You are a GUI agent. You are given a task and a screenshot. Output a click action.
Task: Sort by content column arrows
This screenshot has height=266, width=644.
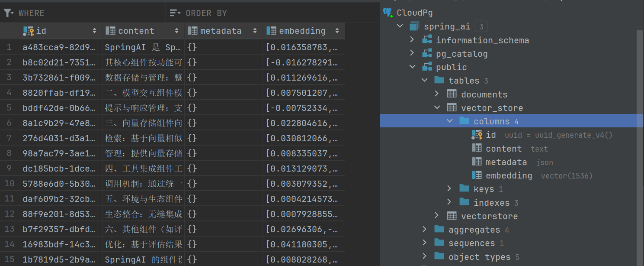(176, 31)
